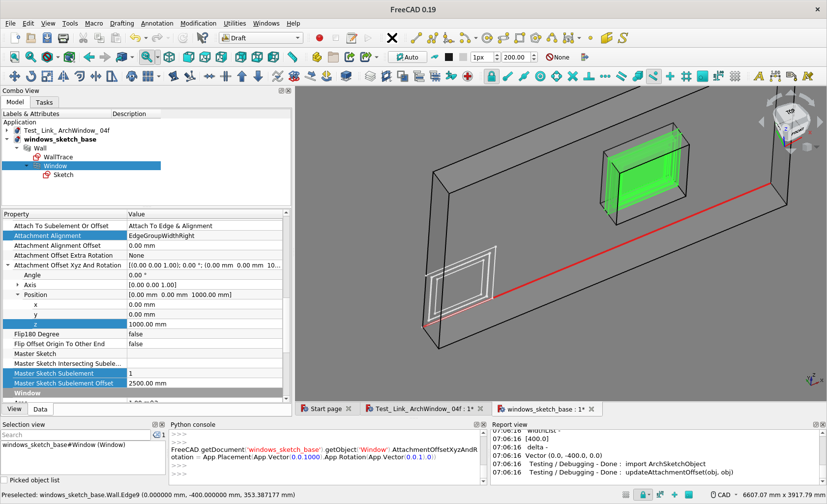Expand the Axis property row
Image resolution: width=827 pixels, height=504 pixels.
(18, 285)
